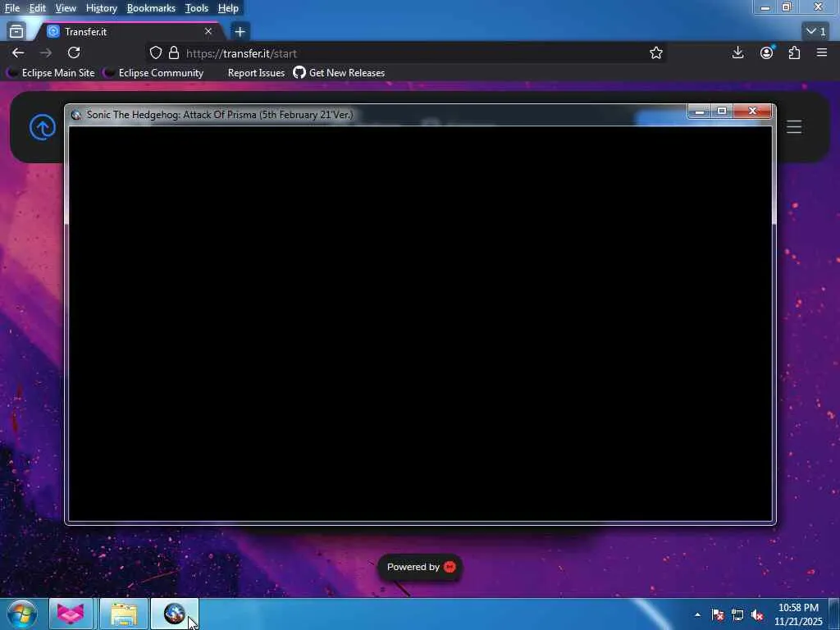This screenshot has height=630, width=840.
Task: Open the browser downloads panel
Action: pos(737,52)
